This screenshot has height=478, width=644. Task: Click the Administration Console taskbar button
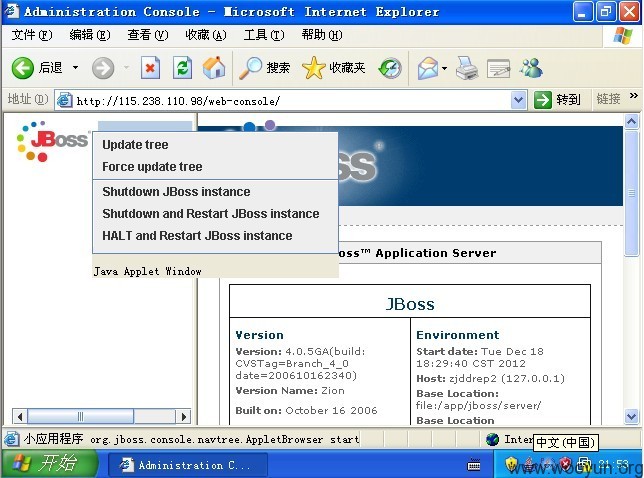(188, 465)
